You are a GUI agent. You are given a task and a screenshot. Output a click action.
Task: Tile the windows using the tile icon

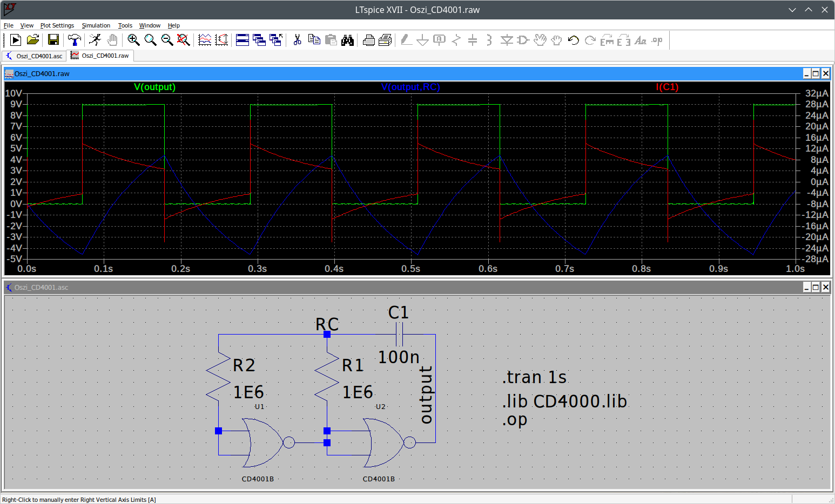[243, 40]
